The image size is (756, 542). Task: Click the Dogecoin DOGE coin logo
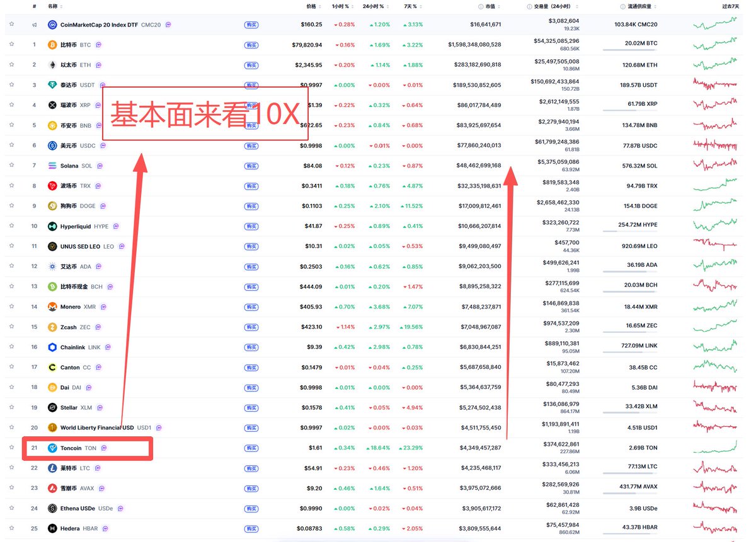(53, 206)
